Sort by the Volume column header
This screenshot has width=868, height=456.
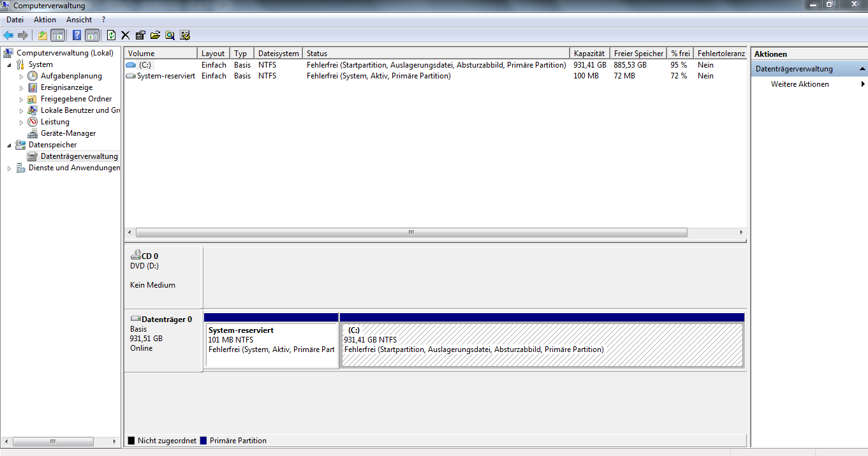point(161,54)
